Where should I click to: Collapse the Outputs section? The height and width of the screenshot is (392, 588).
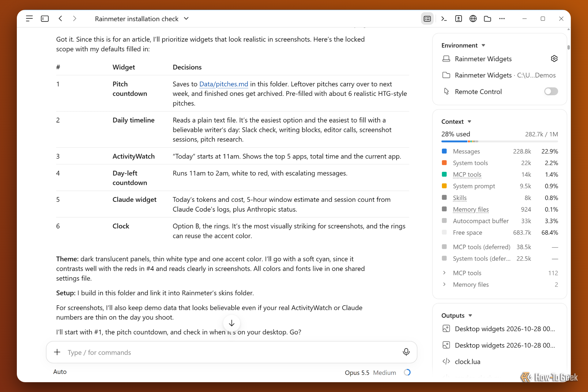(457, 315)
